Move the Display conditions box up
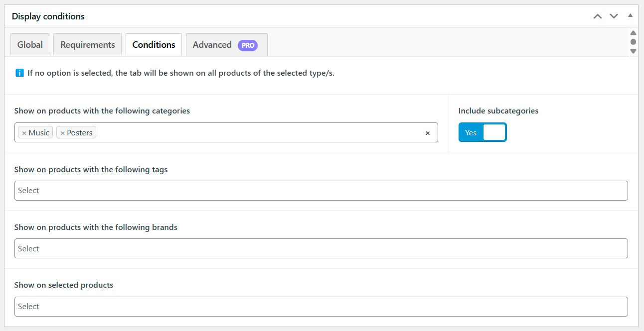This screenshot has width=644, height=331. tap(597, 16)
